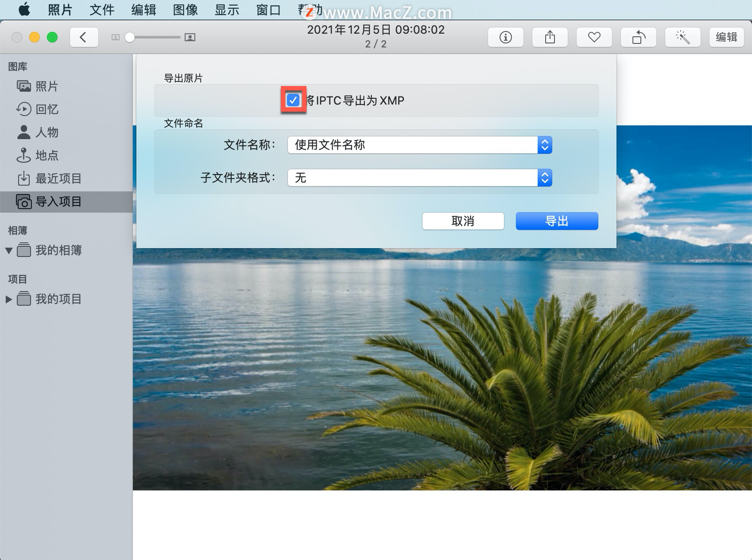Go back using the back arrow
Screen dimensions: 752x560
(84, 37)
